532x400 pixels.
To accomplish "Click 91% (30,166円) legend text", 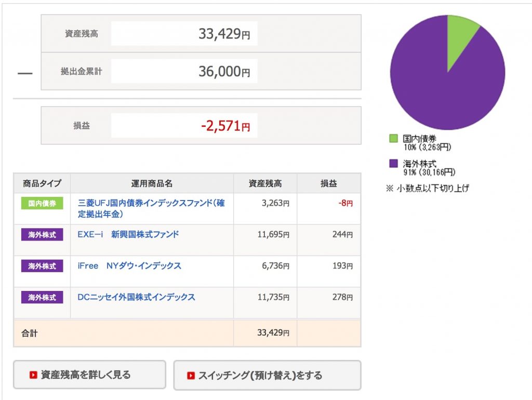I will click(x=429, y=172).
